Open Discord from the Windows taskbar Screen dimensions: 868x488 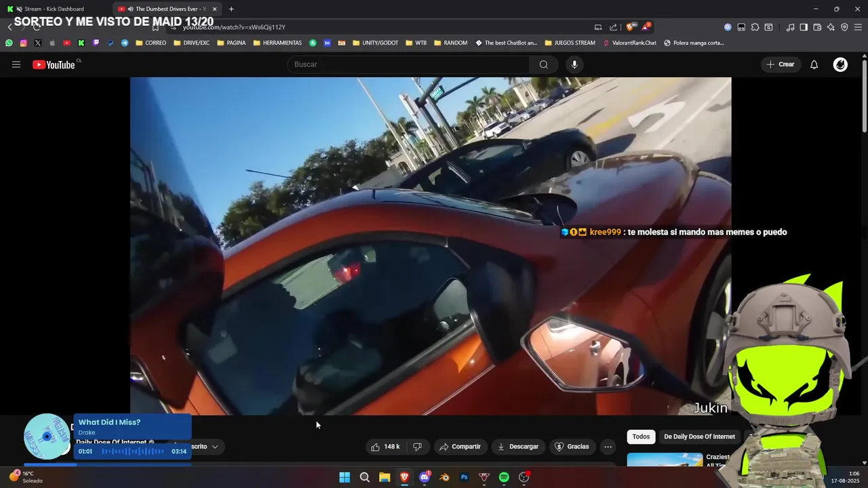[x=425, y=477]
